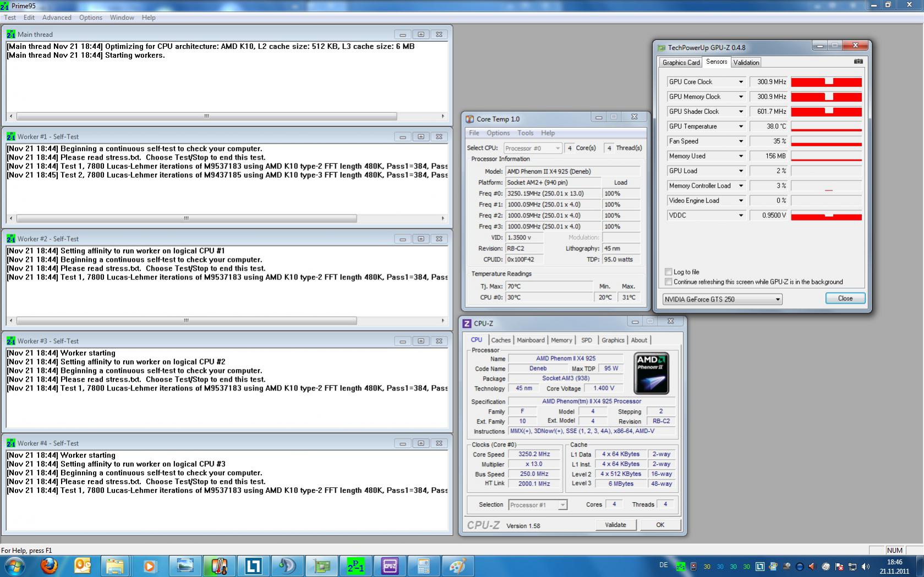This screenshot has height=577, width=924.
Task: Open the Core Temp File menu
Action: click(x=474, y=133)
